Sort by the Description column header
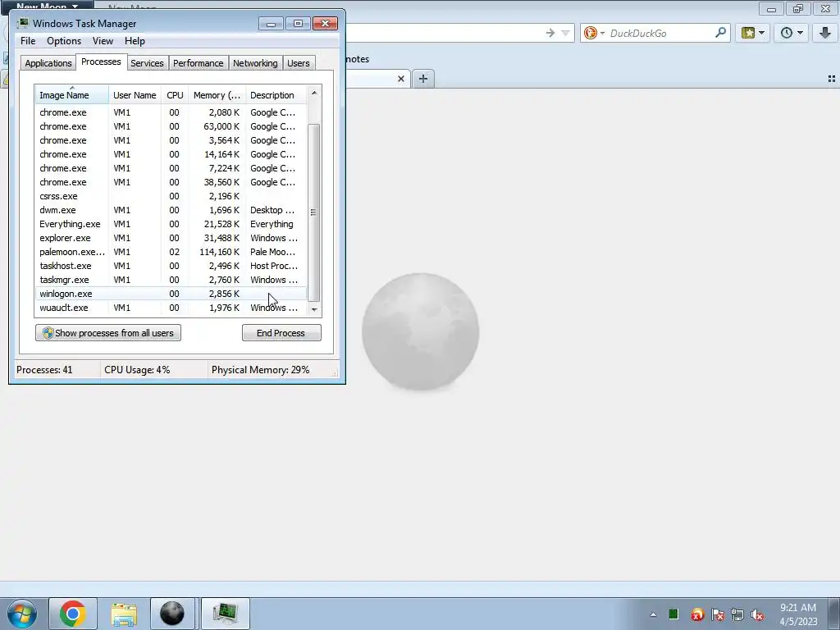This screenshot has height=630, width=840. pyautogui.click(x=276, y=95)
